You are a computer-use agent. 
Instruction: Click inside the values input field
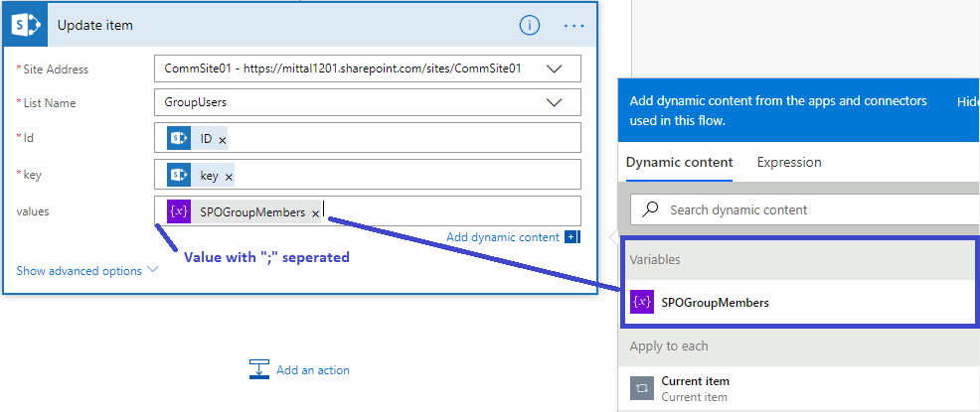(447, 211)
